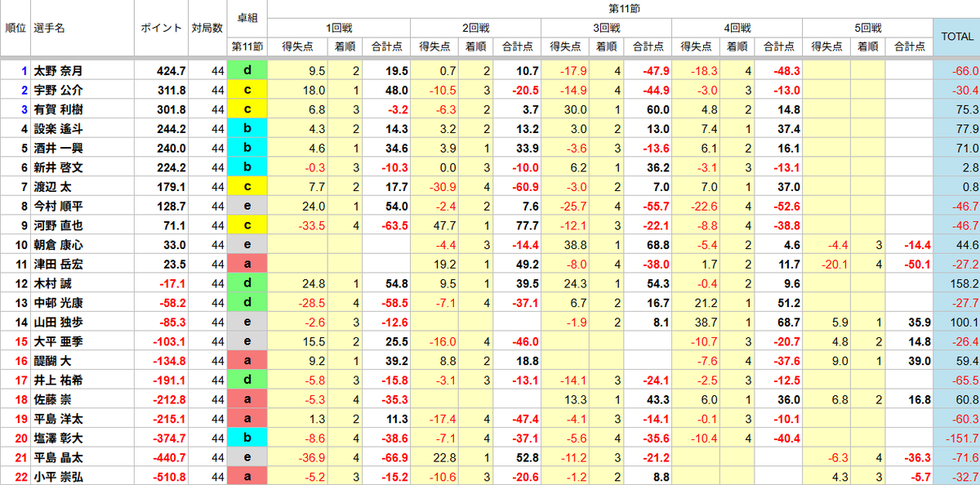Select the 対局数 column header
This screenshot has width=980, height=485.
(x=207, y=28)
